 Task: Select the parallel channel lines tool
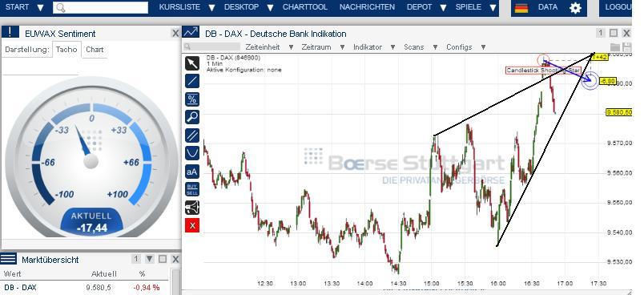pos(192,135)
